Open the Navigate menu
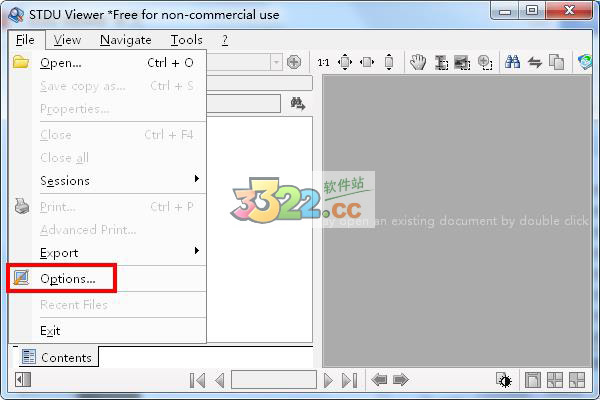 (126, 40)
